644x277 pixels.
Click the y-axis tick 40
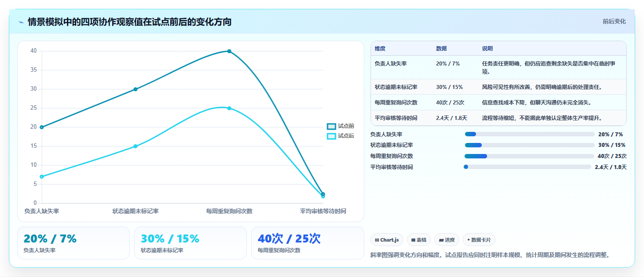[33, 51]
